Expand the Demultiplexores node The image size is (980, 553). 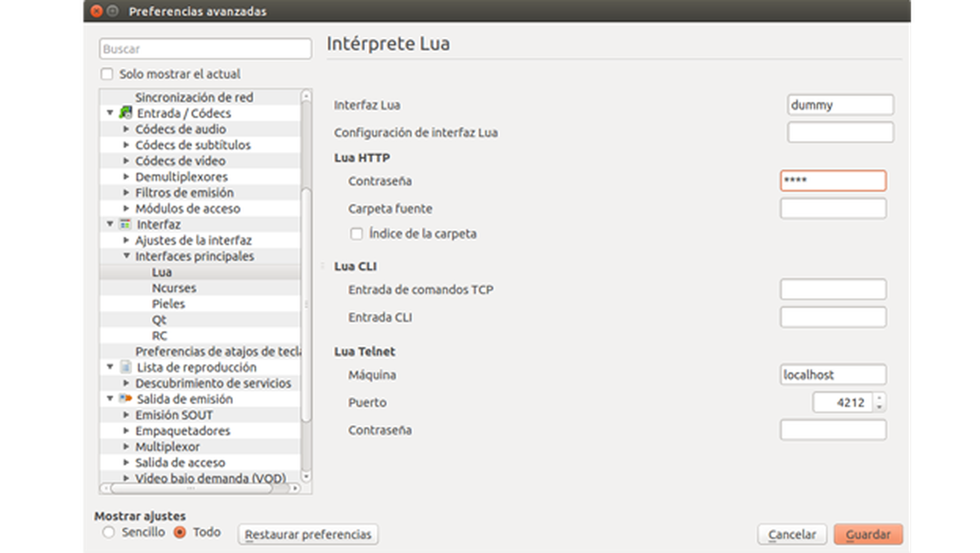tap(126, 177)
